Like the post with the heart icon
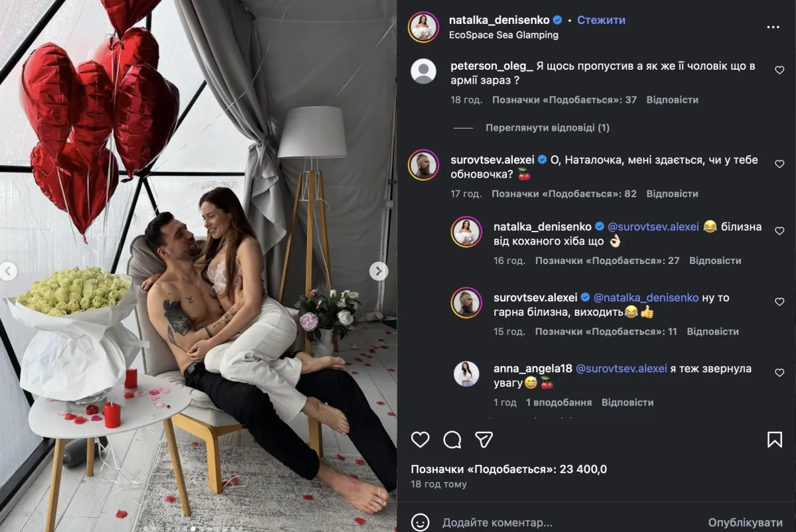The image size is (796, 532). pyautogui.click(x=420, y=439)
